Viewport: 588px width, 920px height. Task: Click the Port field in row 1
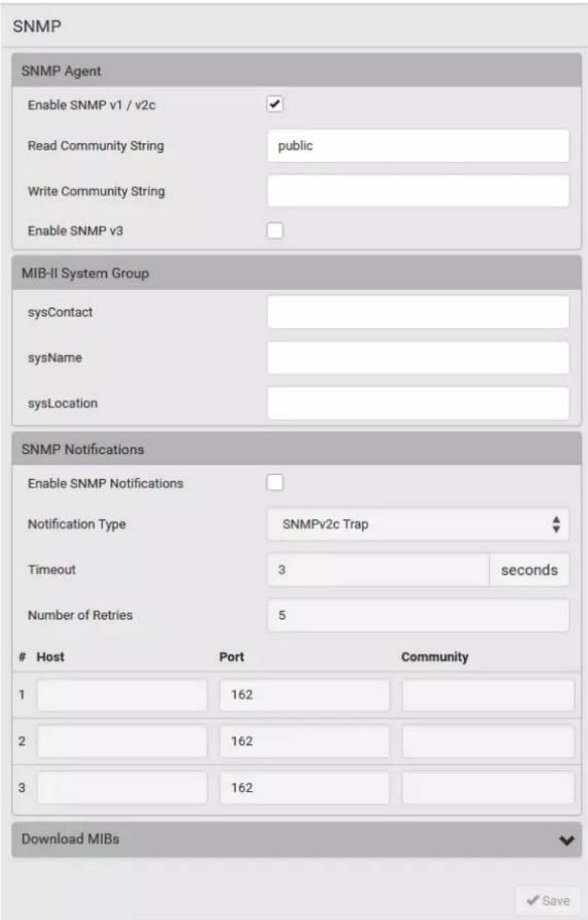click(305, 695)
